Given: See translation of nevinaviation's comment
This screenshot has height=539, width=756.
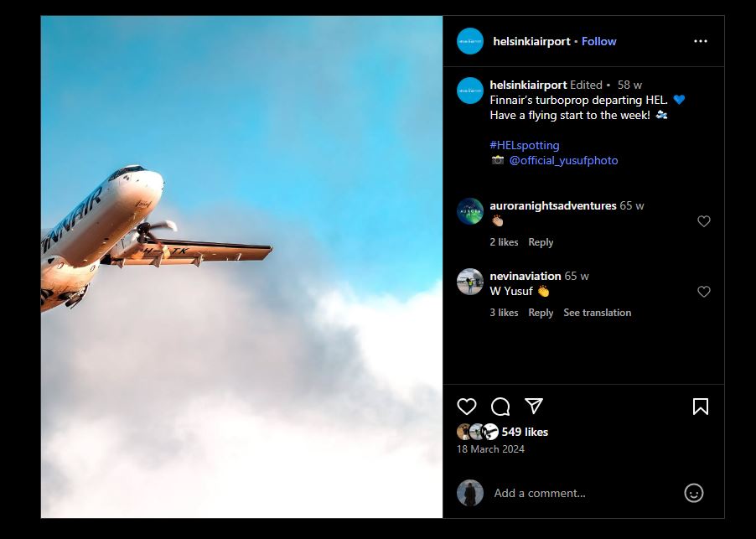Looking at the screenshot, I should coord(598,313).
